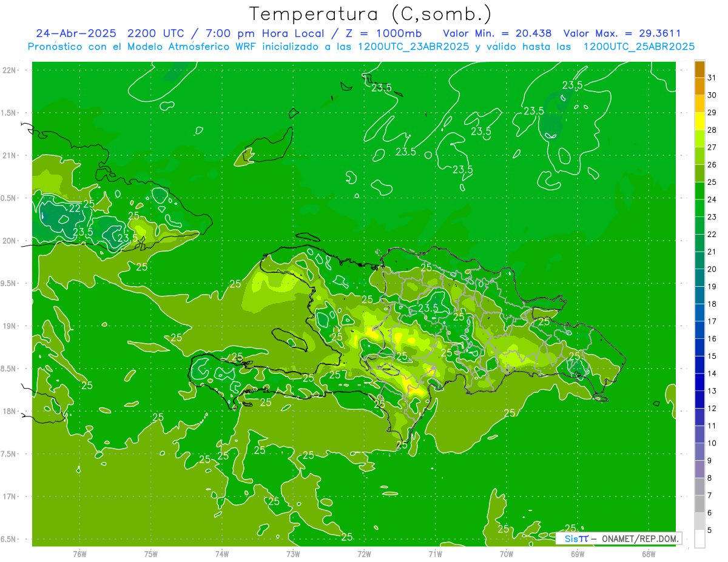Click the '72W' longitude axis label

(364, 554)
